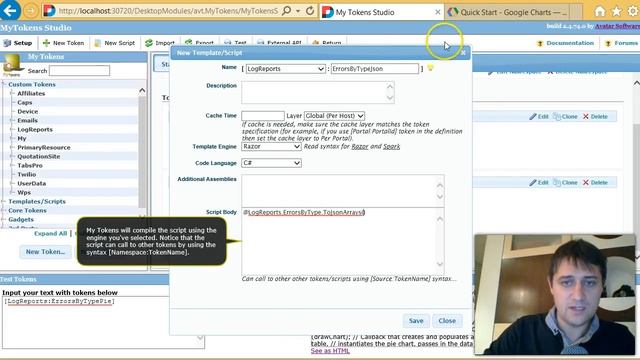Close the My Tokens Studio browser tab
640x360 pixels.
(438, 12)
